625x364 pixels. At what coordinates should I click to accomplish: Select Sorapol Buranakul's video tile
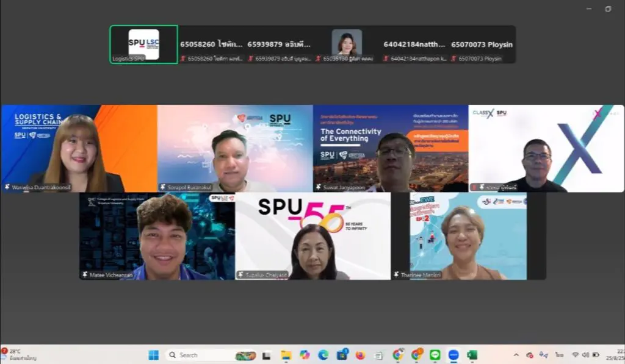(235, 148)
